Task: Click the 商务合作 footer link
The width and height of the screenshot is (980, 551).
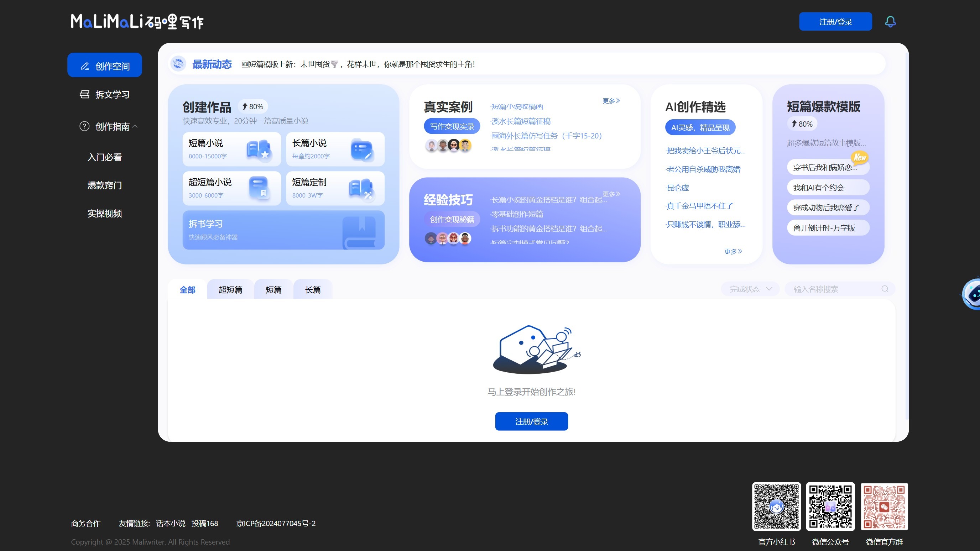Action: tap(85, 523)
